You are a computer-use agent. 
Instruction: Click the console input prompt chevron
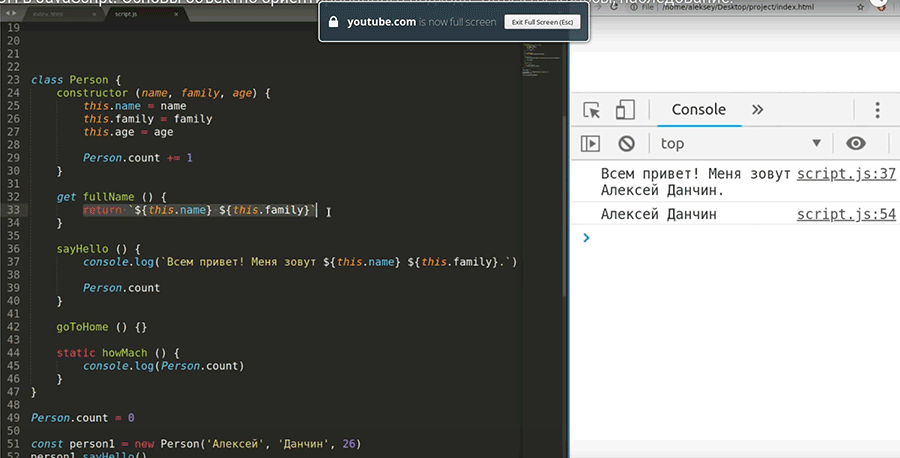pos(586,238)
